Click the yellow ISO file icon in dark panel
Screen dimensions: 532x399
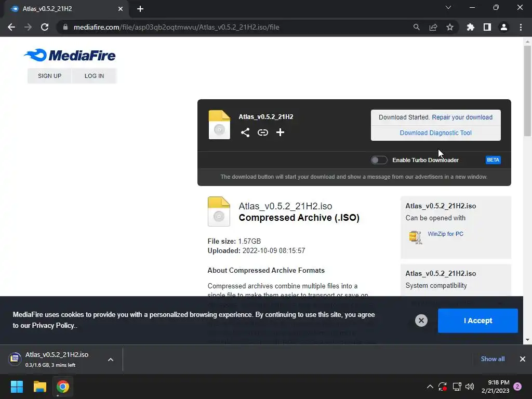click(x=219, y=125)
